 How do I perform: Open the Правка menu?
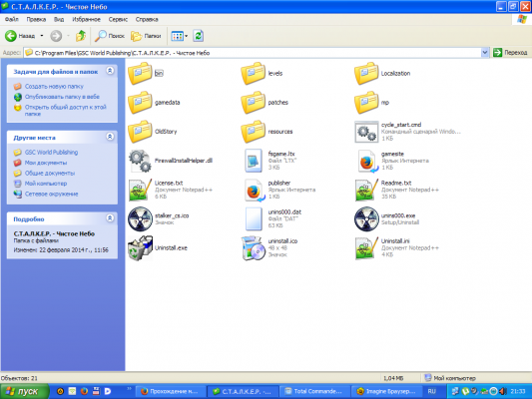[36, 19]
